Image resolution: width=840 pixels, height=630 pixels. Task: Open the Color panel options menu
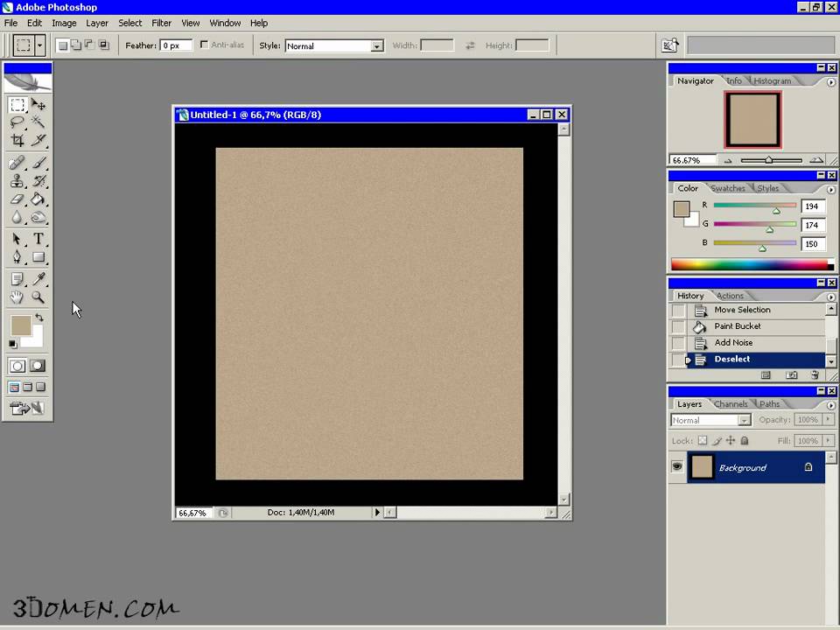pos(831,190)
